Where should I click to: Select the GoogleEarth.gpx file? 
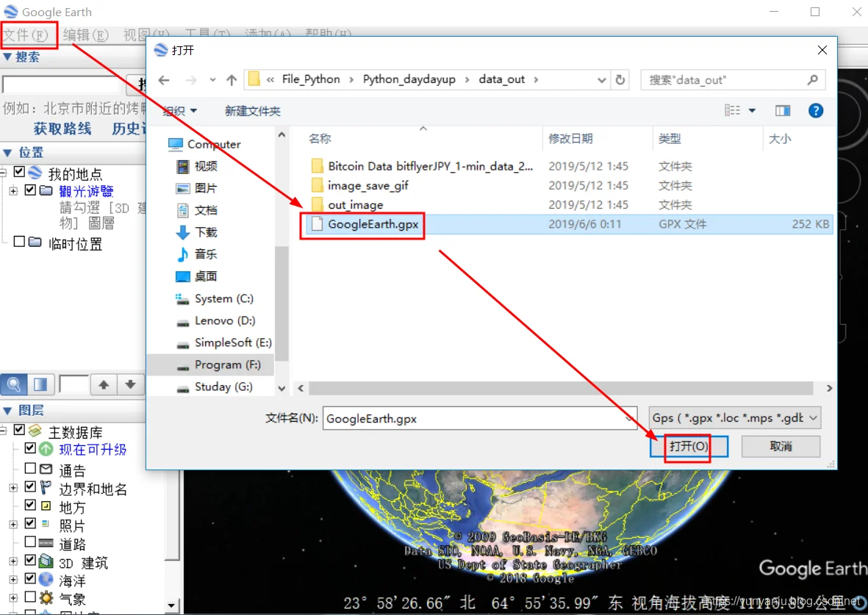373,224
